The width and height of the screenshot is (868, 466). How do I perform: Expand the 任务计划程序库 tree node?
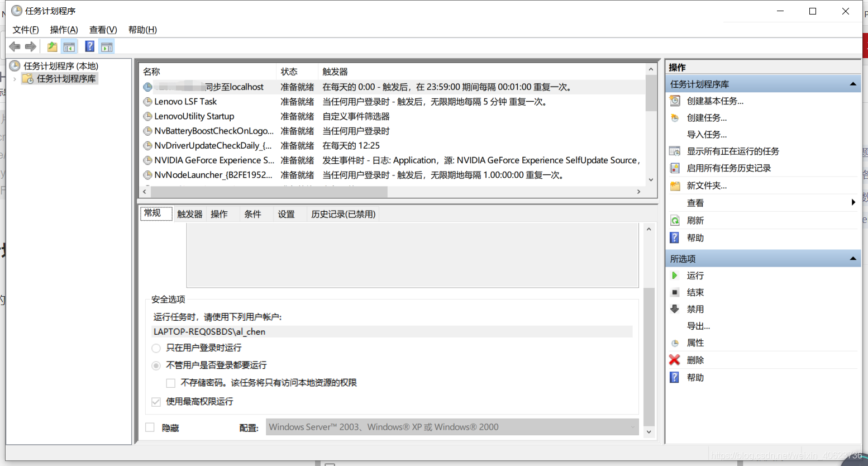pos(15,79)
